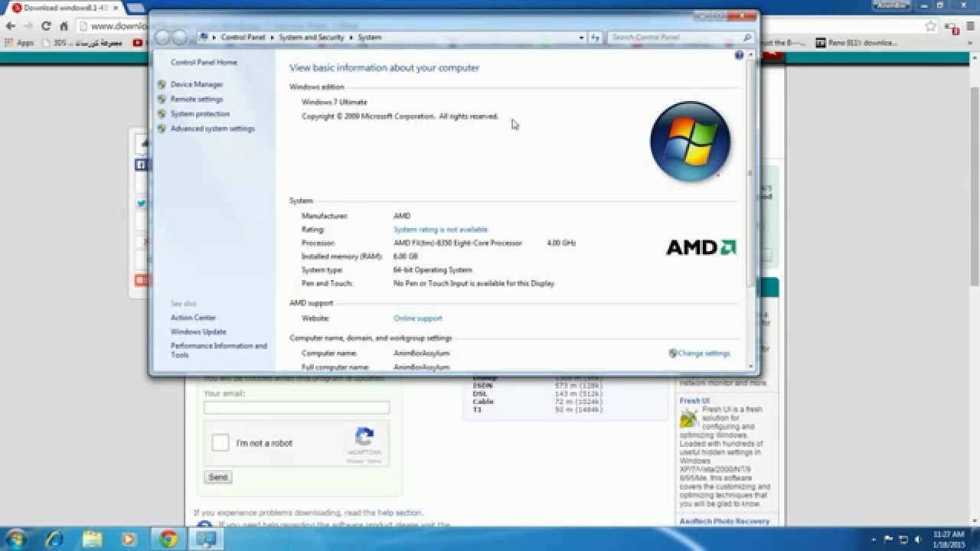
Task: Select System and Security breadcrumb
Action: (x=311, y=37)
